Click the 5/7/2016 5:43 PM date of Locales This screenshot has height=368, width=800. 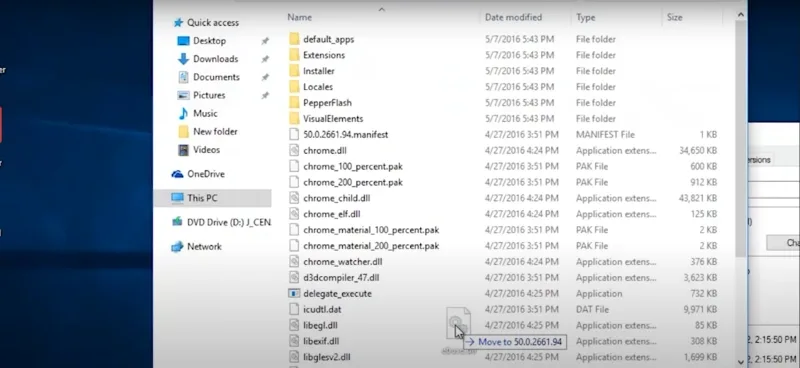[519, 87]
